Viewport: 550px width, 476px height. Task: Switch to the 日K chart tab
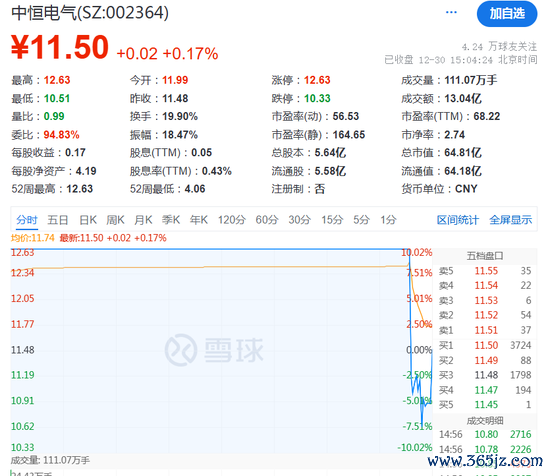click(x=88, y=220)
